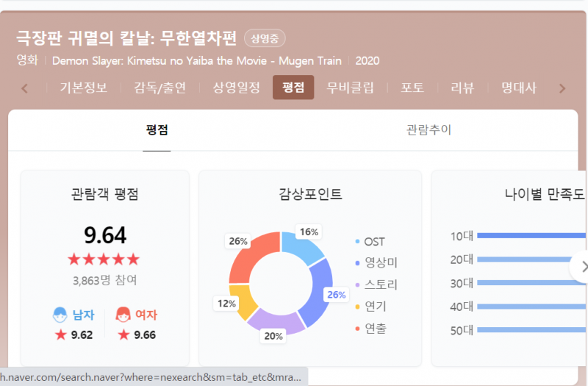
Task: Open the 감독/출연 tab
Action: point(159,87)
